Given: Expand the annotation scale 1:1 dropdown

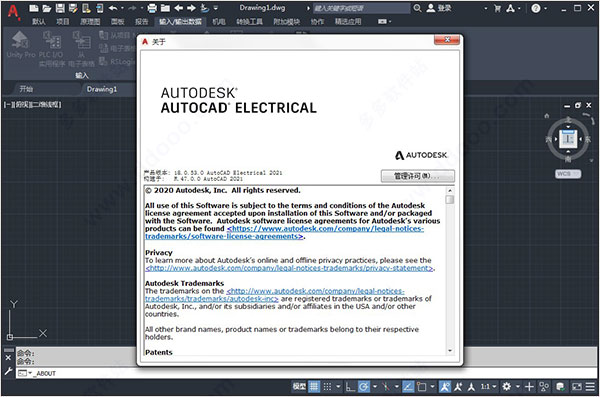Looking at the screenshot, I should pos(489,387).
